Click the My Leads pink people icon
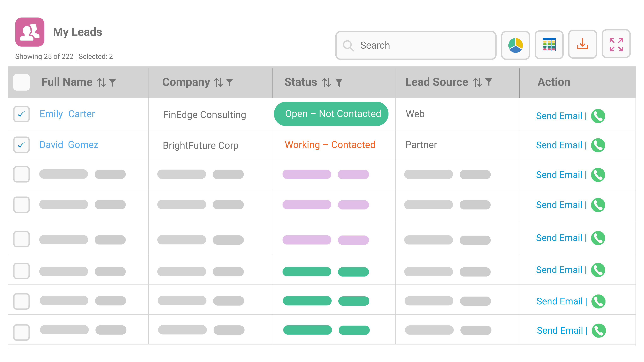Screen dimensions: 644x362 [x=30, y=32]
